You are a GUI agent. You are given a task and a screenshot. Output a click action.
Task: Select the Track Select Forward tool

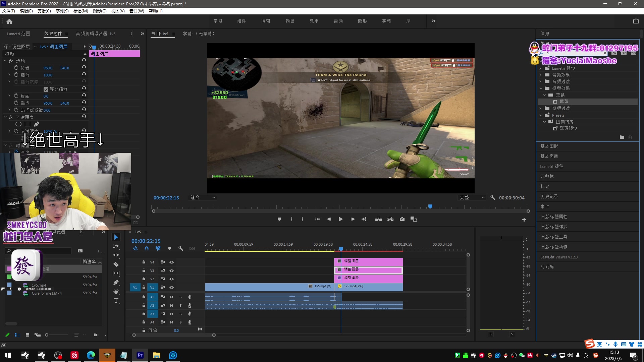(116, 246)
